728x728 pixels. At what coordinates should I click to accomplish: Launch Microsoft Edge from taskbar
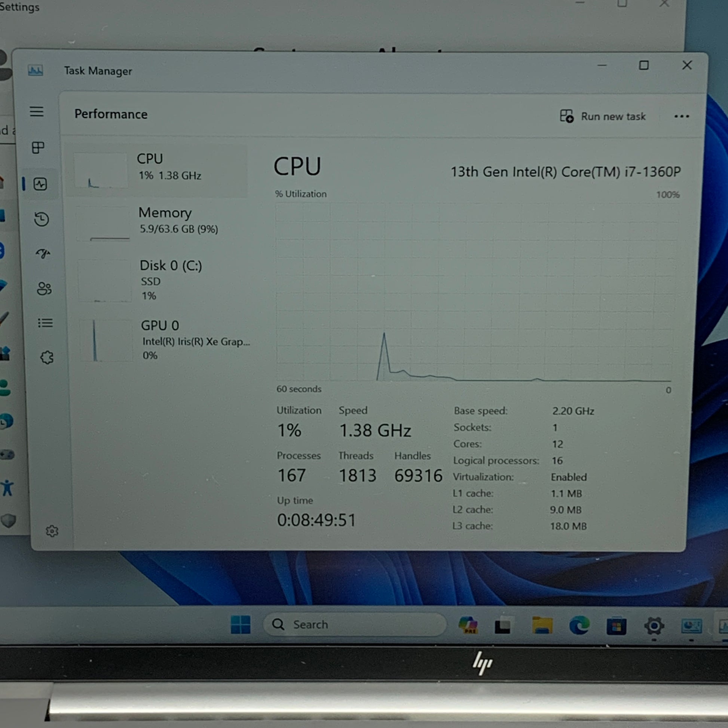click(579, 625)
